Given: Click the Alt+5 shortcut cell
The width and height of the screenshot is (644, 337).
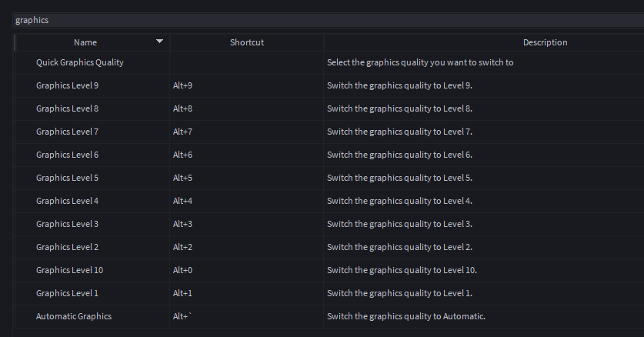Looking at the screenshot, I should pos(247,178).
